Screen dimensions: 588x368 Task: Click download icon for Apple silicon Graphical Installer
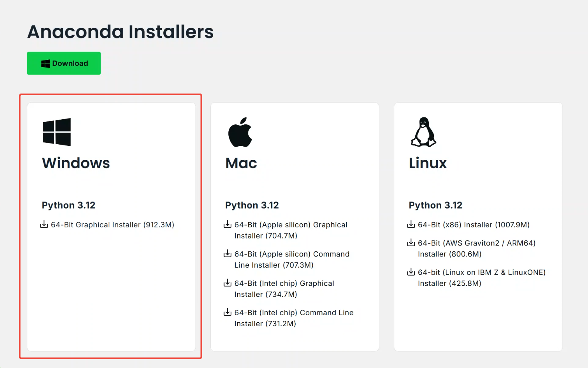click(x=228, y=224)
